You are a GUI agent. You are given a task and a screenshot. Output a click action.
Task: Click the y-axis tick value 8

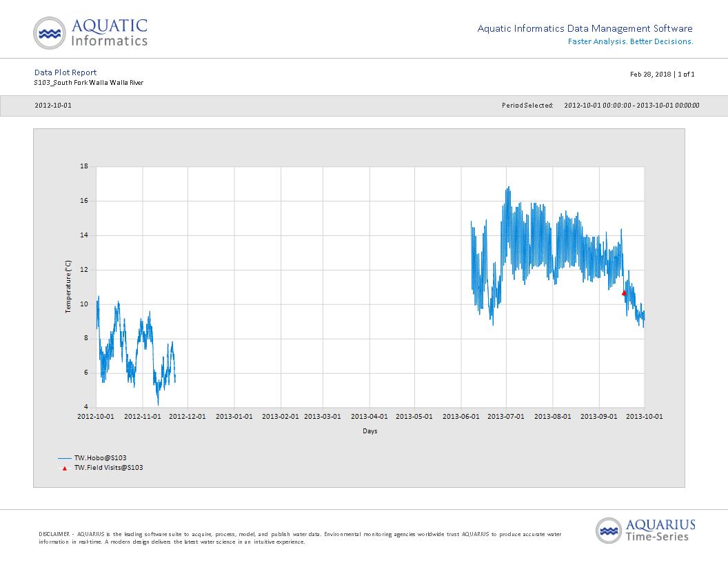click(x=86, y=338)
